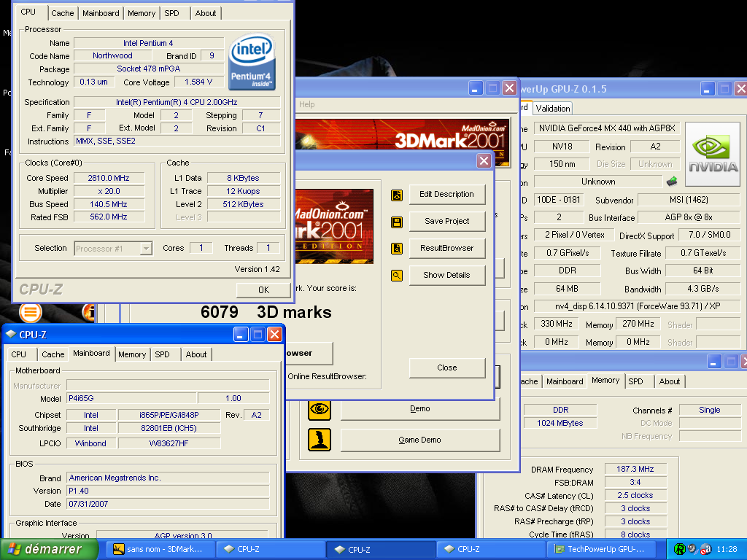Click the Save Project button
The image size is (747, 560).
tap(447, 221)
